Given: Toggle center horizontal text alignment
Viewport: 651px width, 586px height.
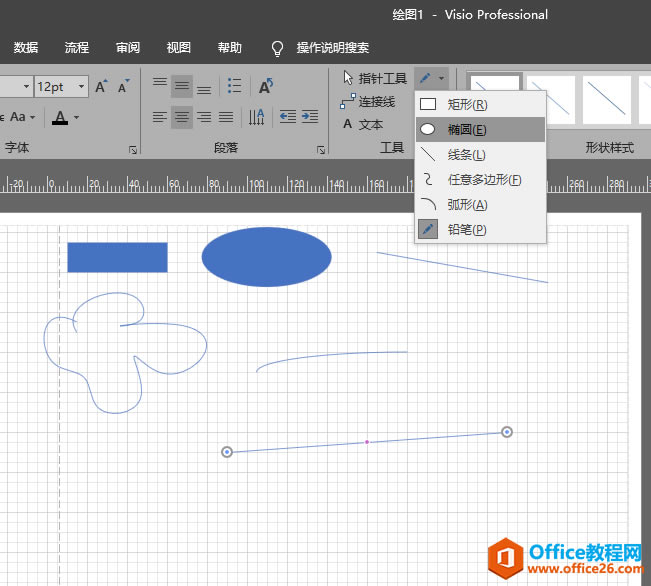Looking at the screenshot, I should coord(181,117).
